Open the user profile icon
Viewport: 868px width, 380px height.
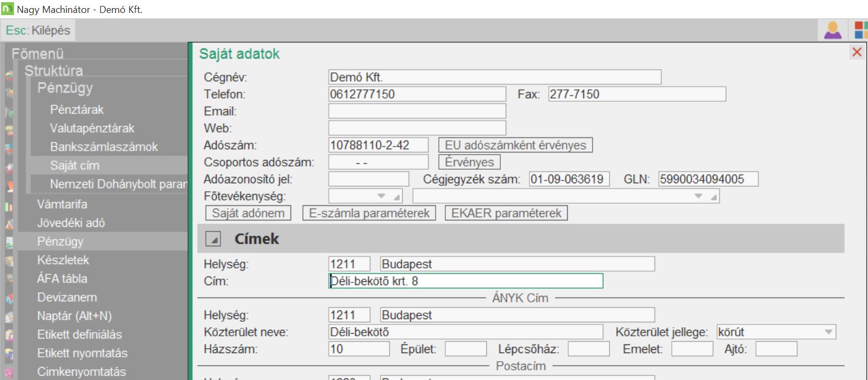832,30
